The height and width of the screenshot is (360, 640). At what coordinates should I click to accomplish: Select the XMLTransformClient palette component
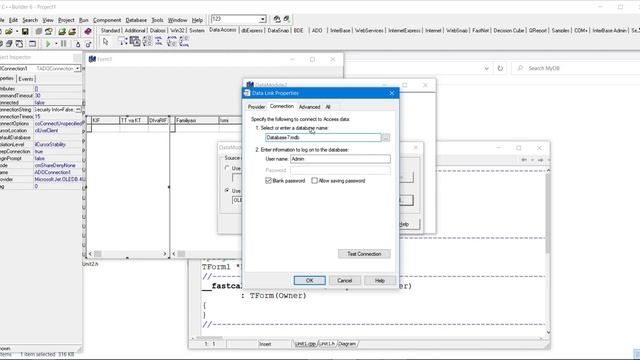(184, 42)
